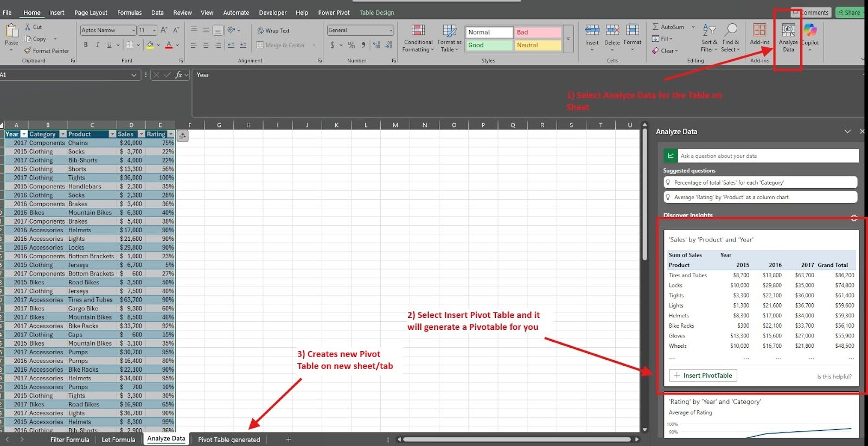Toggle Italic formatting
This screenshot has width=868, height=446.
(x=98, y=45)
